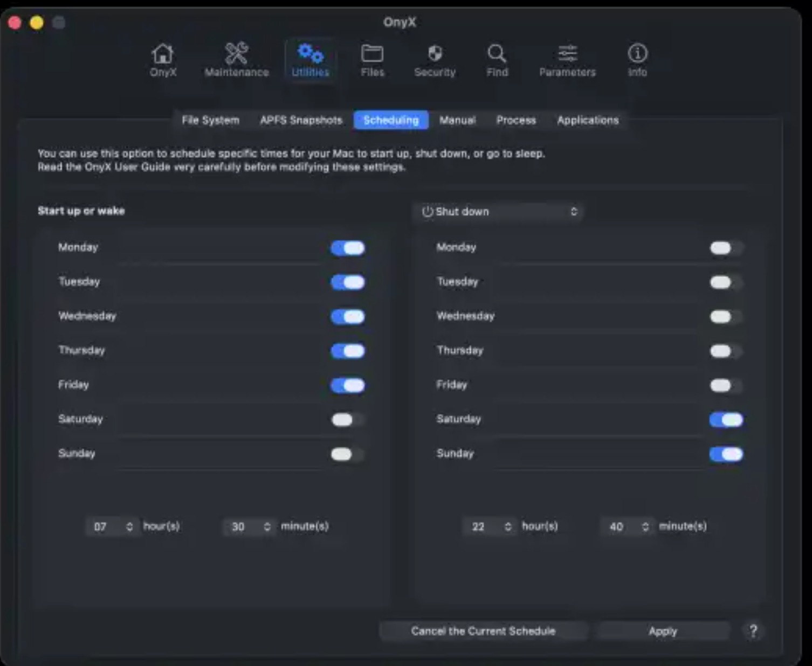Viewport: 812px width, 666px height.
Task: Open shut down minute 40 selector
Action: [629, 526]
